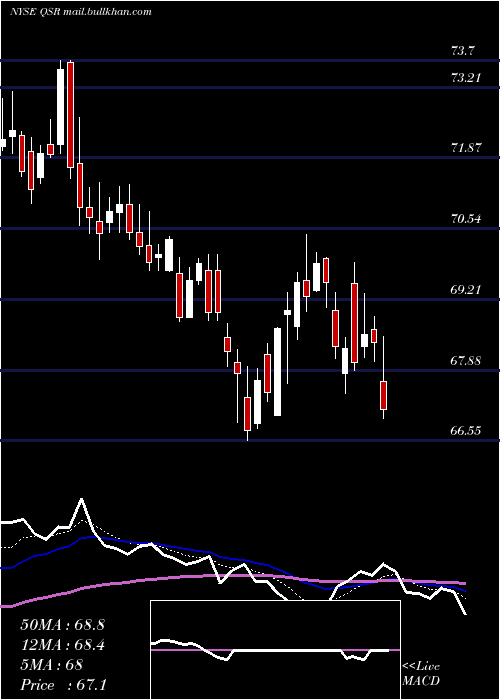The height and width of the screenshot is (700, 500).
Task: Click the 70.54 price level label
Action: (x=466, y=219)
